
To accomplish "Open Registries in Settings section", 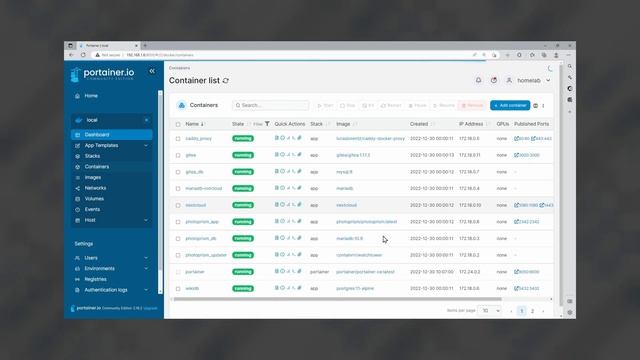I will coord(95,279).
